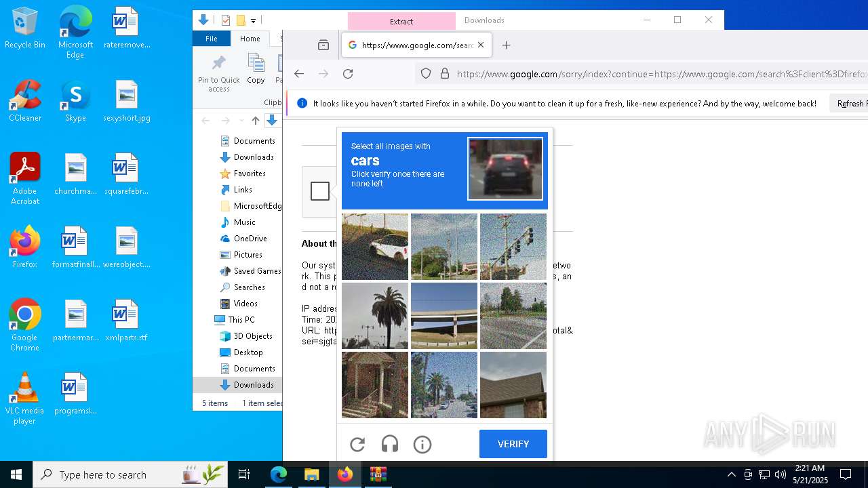The image size is (868, 488).
Task: Open Windows Start menu
Action: click(x=16, y=474)
